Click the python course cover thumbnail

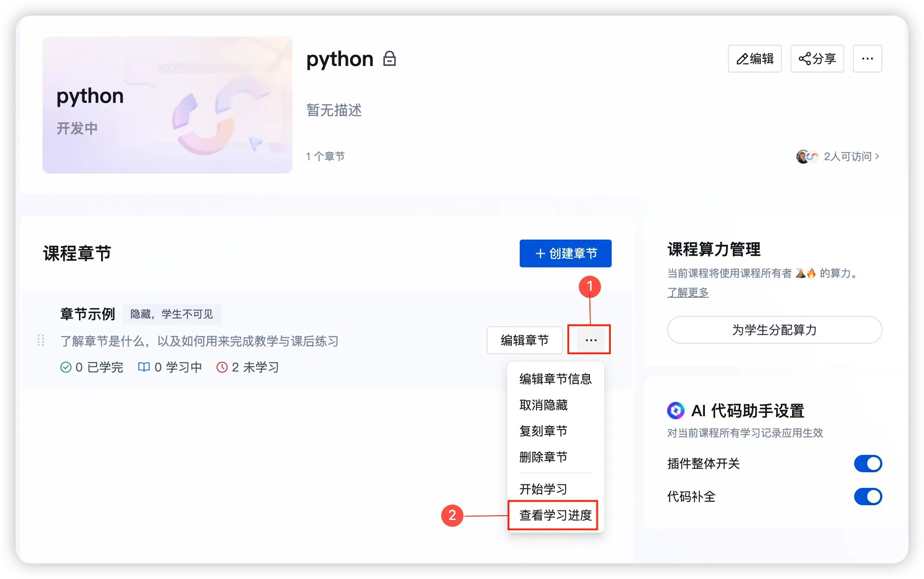point(167,105)
